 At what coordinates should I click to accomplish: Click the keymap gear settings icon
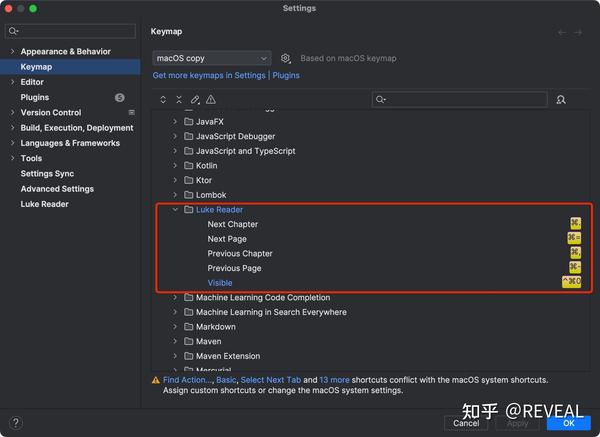pyautogui.click(x=286, y=59)
